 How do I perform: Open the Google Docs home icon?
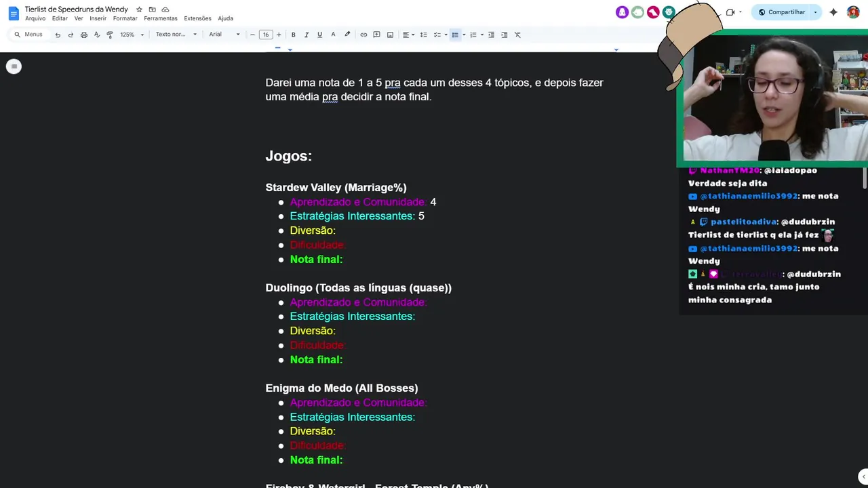point(14,13)
